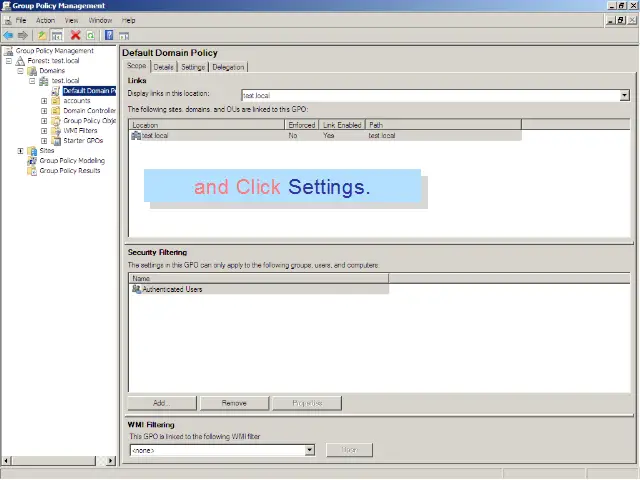Expand the Sites node
Image resolution: width=640 pixels, height=480 pixels.
pyautogui.click(x=20, y=151)
